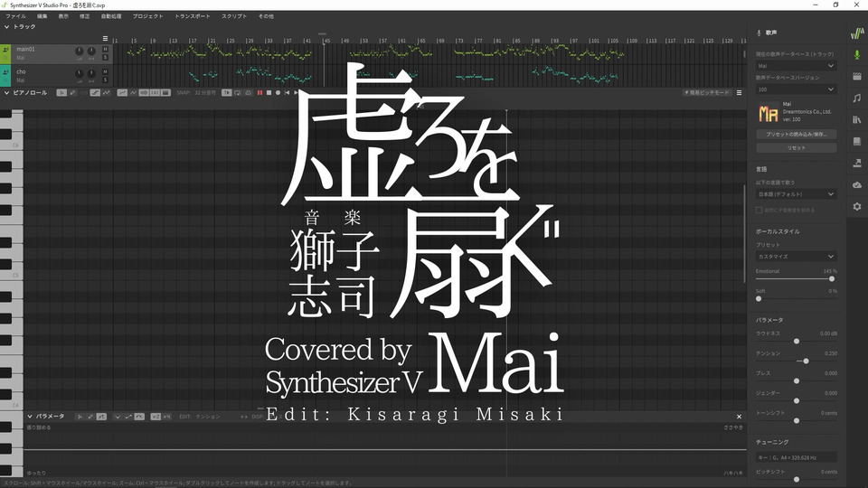Solo the main01 track
This screenshot has width=868, height=488.
pyautogui.click(x=105, y=58)
